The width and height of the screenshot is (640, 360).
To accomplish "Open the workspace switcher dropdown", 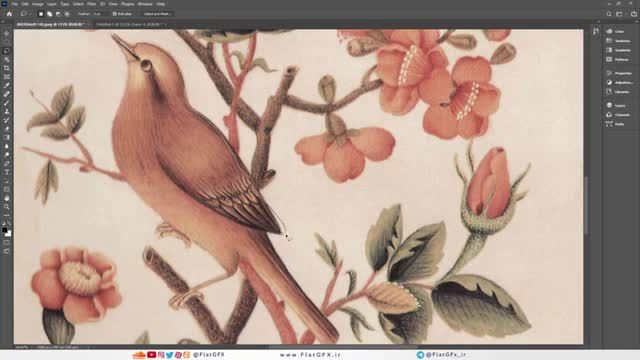I will (620, 14).
